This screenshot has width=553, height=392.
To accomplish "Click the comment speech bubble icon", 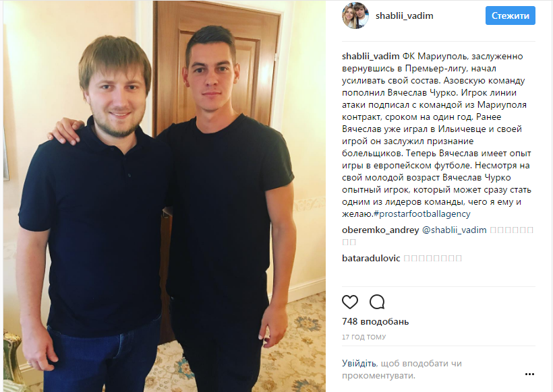I will tap(377, 302).
